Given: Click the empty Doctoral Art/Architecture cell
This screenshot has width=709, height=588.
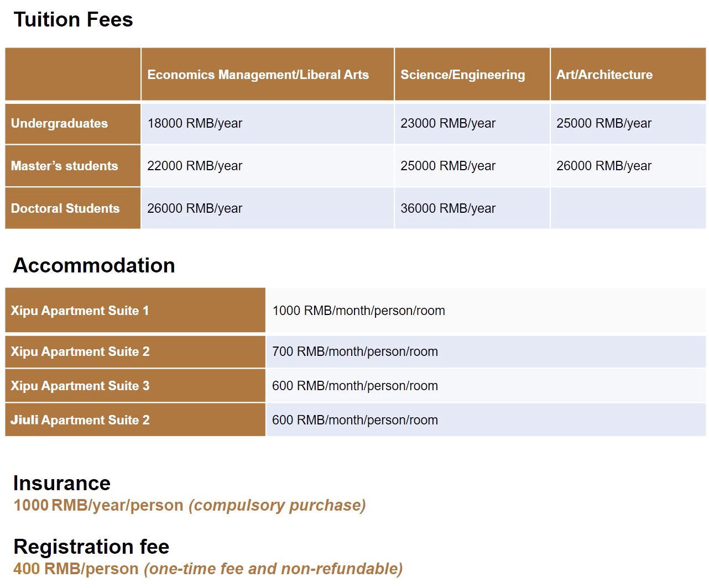Looking at the screenshot, I should [x=628, y=208].
